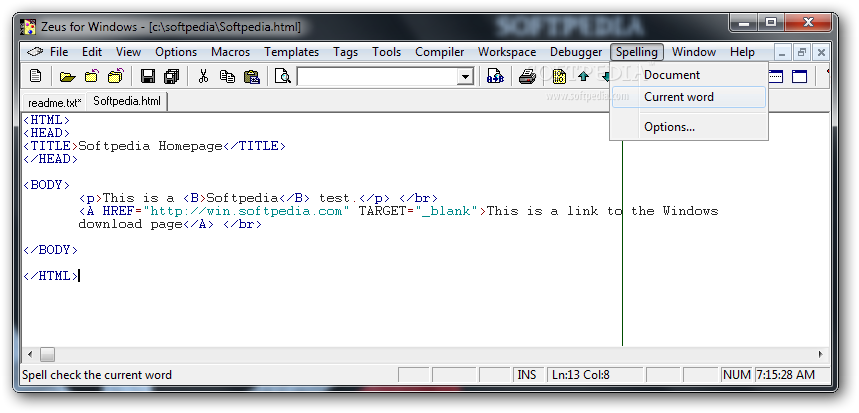Open the Tags menu

tap(345, 52)
